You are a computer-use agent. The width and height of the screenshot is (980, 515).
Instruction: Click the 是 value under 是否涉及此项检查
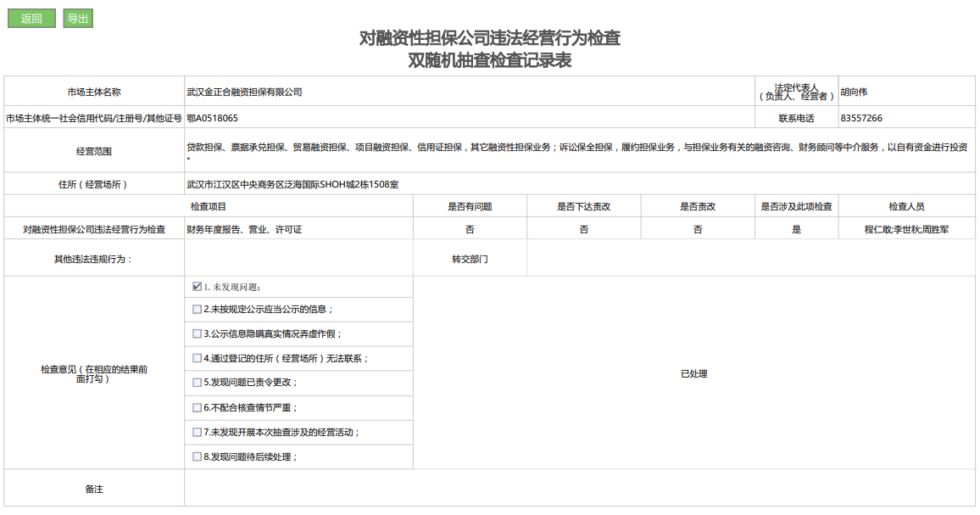coord(796,230)
